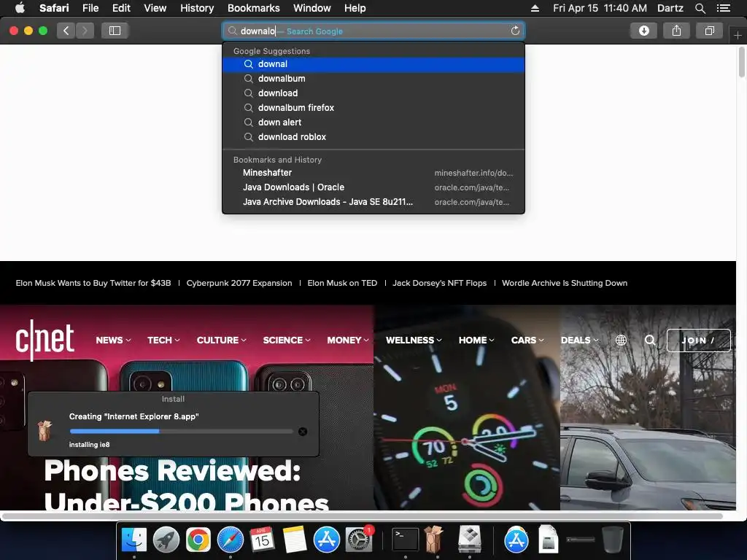This screenshot has height=560, width=747.
Task: Click the eject icon in menu bar
Action: pyautogui.click(x=535, y=8)
